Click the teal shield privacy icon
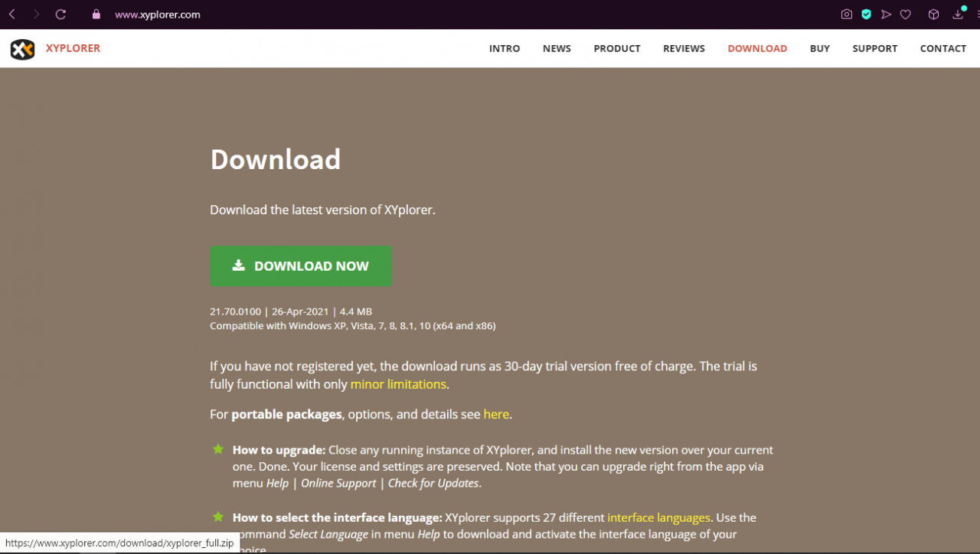This screenshot has width=980, height=554. pos(866,15)
